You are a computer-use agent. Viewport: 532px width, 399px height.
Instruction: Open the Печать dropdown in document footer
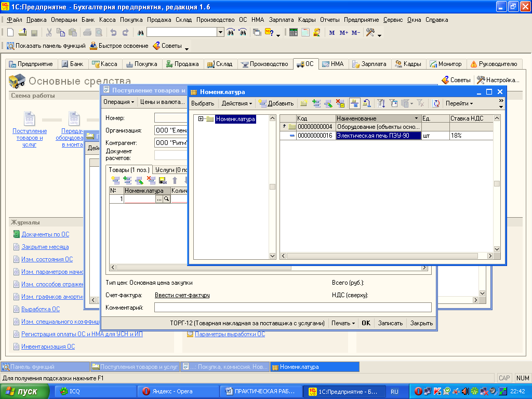[343, 323]
